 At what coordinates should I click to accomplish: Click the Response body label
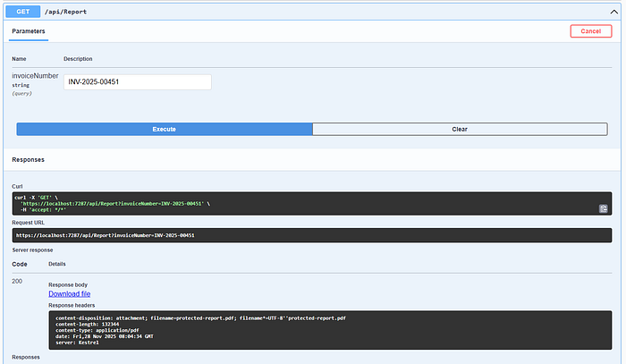pyautogui.click(x=70, y=282)
